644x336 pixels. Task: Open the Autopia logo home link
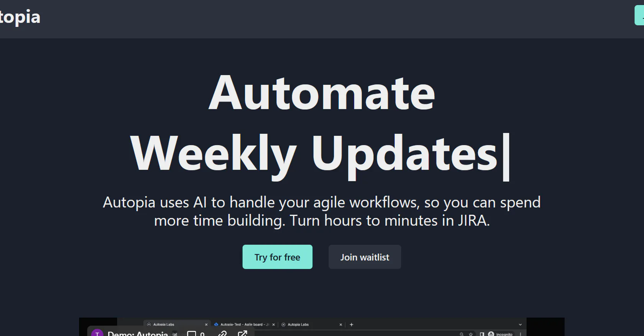[x=20, y=17]
